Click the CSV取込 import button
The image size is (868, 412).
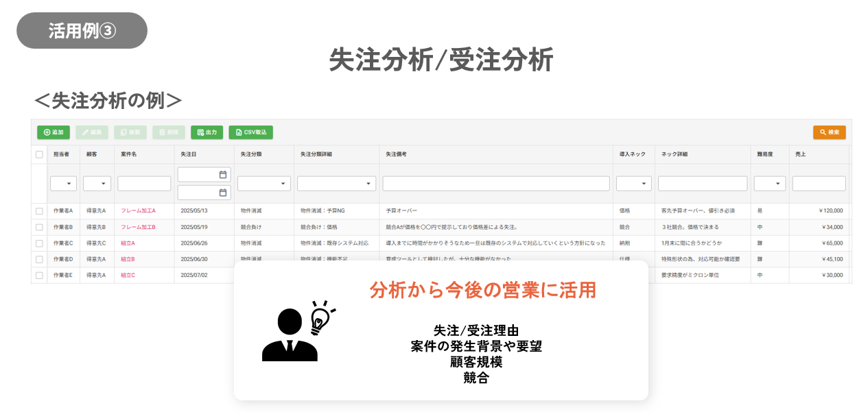tap(251, 132)
